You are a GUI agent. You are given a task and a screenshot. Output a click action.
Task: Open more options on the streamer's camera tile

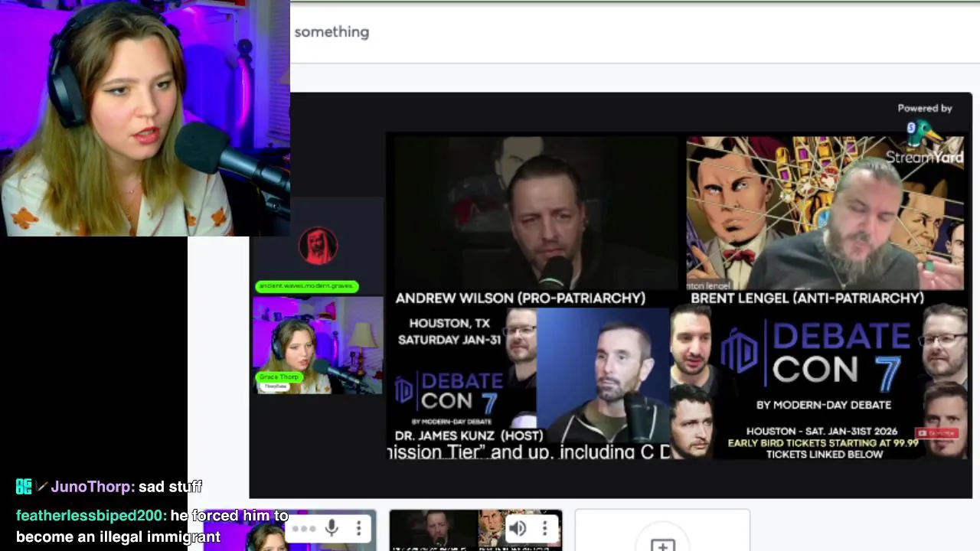(x=358, y=528)
